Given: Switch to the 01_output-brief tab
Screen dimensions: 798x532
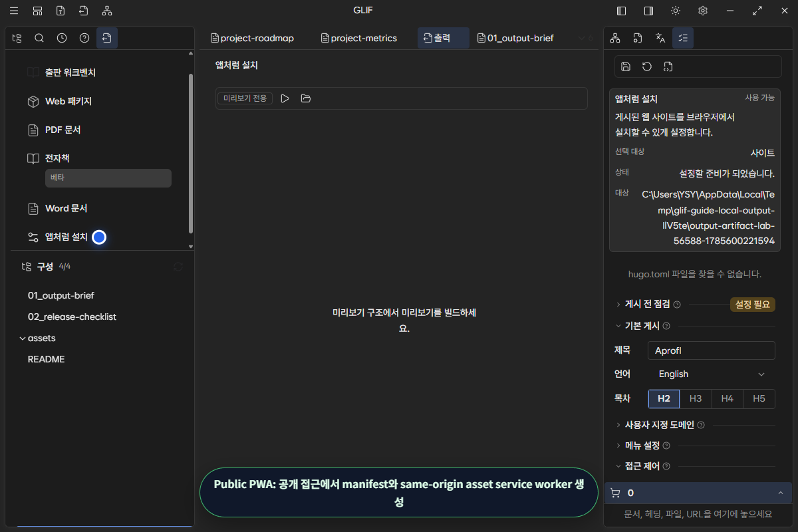Looking at the screenshot, I should pos(515,38).
